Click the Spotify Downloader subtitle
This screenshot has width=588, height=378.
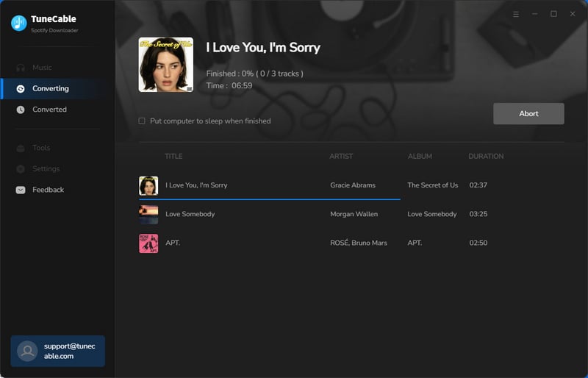(54, 30)
